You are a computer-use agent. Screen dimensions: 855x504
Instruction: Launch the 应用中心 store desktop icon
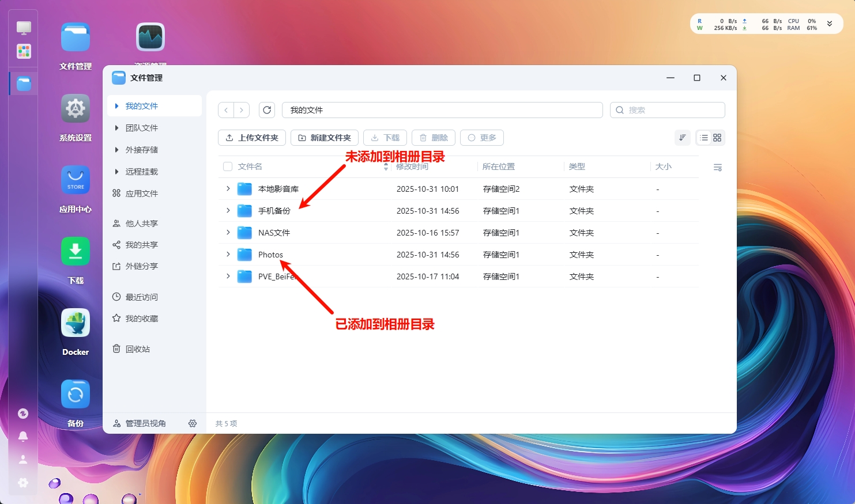coord(76,189)
